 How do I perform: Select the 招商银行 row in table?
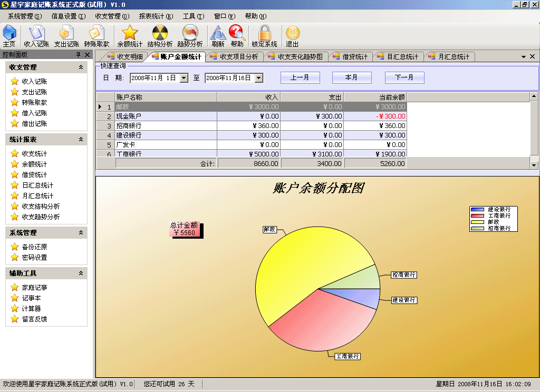[166, 126]
